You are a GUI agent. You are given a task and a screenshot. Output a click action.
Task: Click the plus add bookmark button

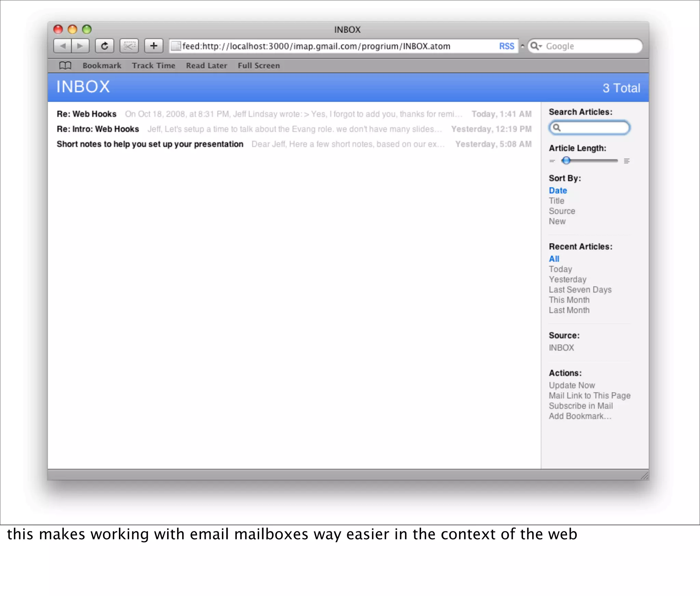tap(153, 46)
